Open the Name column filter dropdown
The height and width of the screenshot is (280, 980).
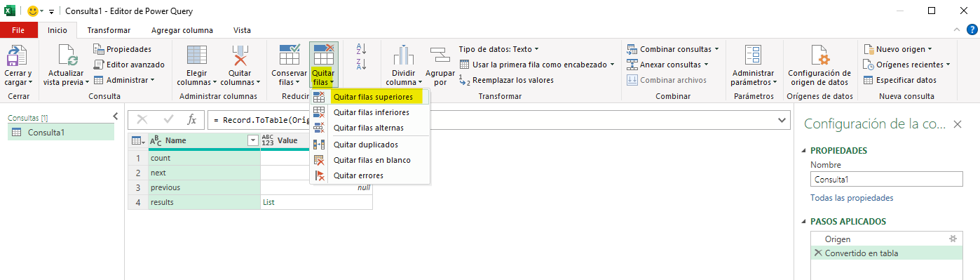[x=253, y=140]
